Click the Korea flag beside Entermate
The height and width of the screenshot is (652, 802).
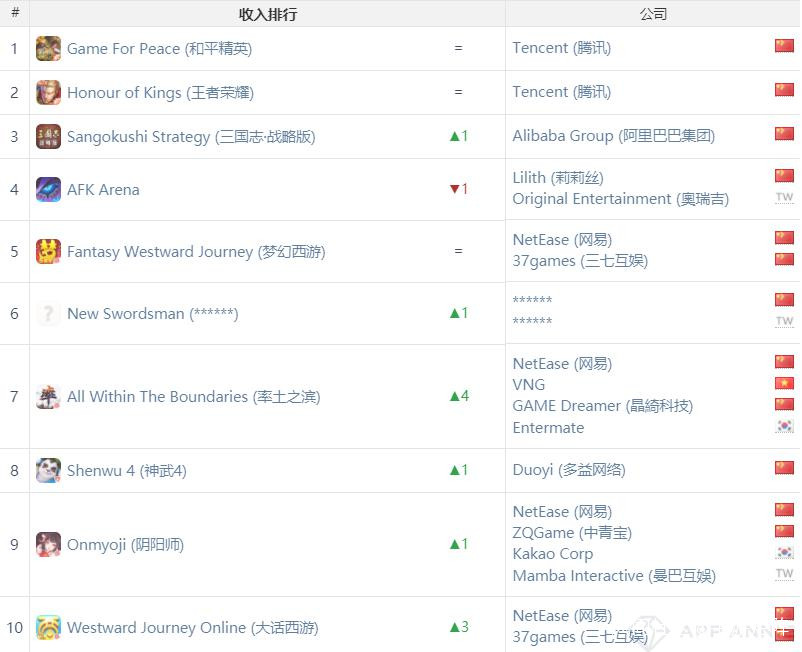784,425
